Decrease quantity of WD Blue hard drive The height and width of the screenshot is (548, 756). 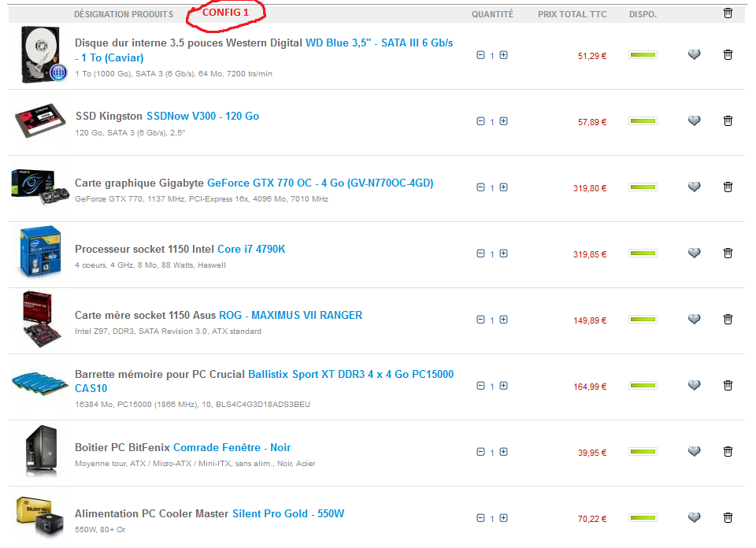[x=480, y=55]
